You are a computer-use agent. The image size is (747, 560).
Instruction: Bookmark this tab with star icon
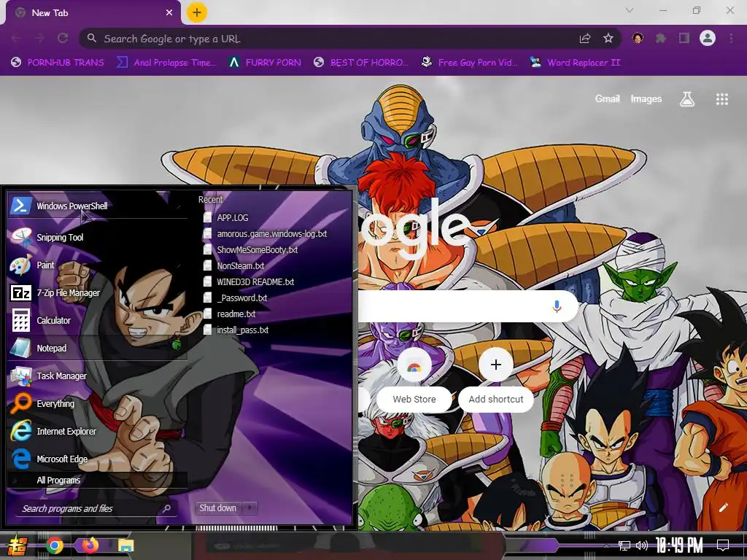point(608,39)
